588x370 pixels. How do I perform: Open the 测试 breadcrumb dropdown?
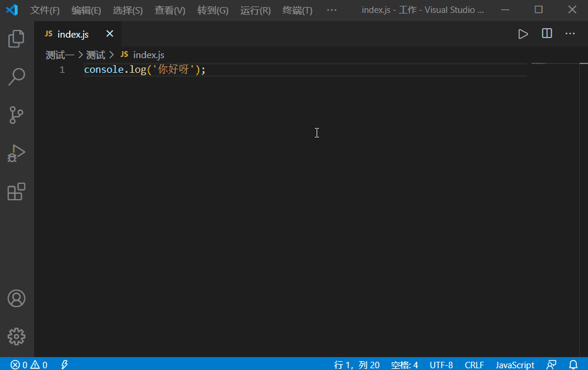click(x=96, y=55)
